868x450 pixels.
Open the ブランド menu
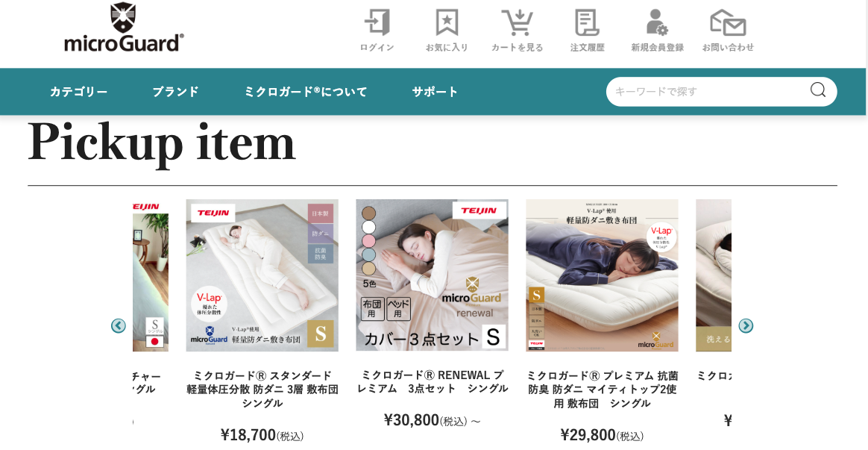tap(175, 92)
